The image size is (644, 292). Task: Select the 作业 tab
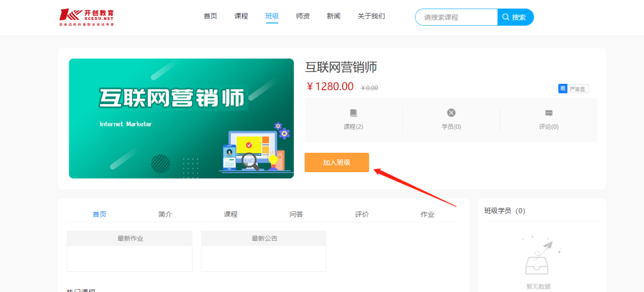427,214
